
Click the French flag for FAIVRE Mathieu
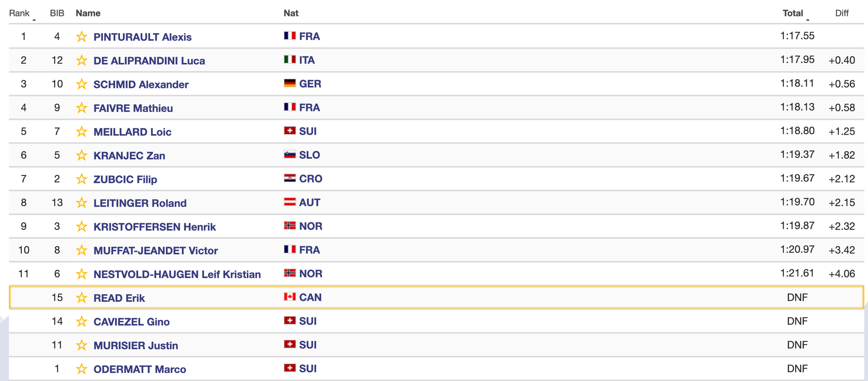pyautogui.click(x=290, y=107)
